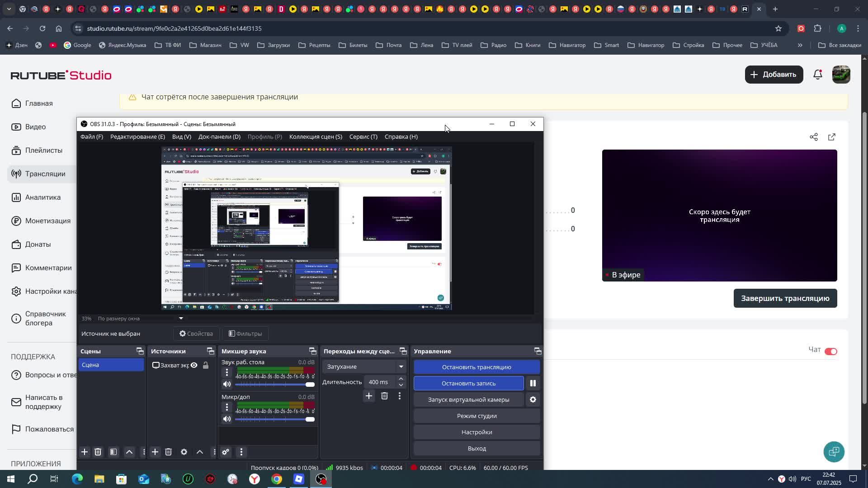This screenshot has height=488, width=868.
Task: Open the Затухание transition dropdown
Action: 364,366
